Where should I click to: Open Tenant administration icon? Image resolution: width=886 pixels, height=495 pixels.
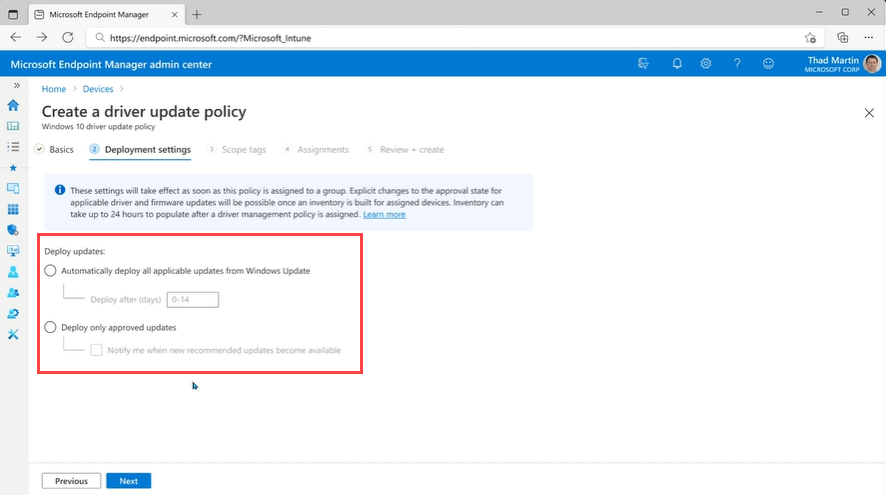(x=13, y=314)
